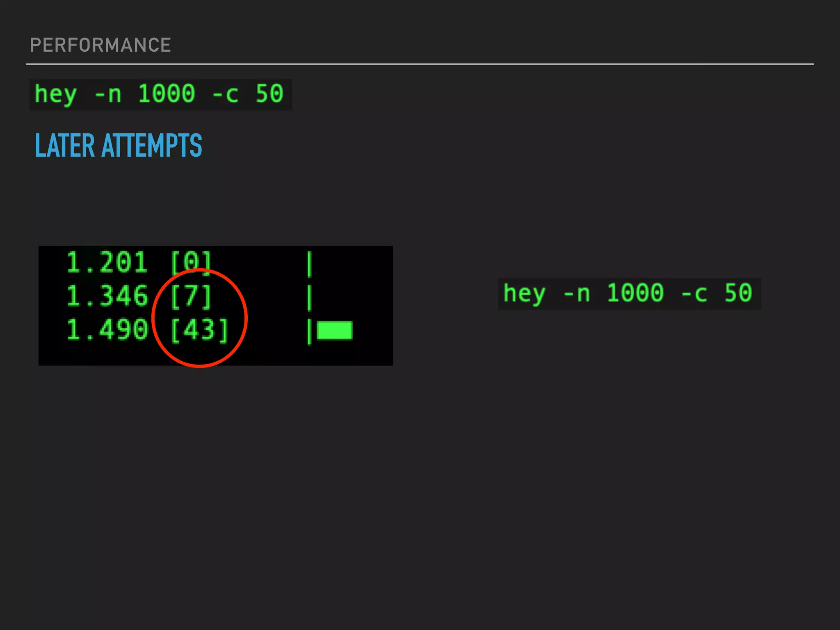The height and width of the screenshot is (630, 840).
Task: Click the PERFORMANCE slide title
Action: tap(100, 45)
